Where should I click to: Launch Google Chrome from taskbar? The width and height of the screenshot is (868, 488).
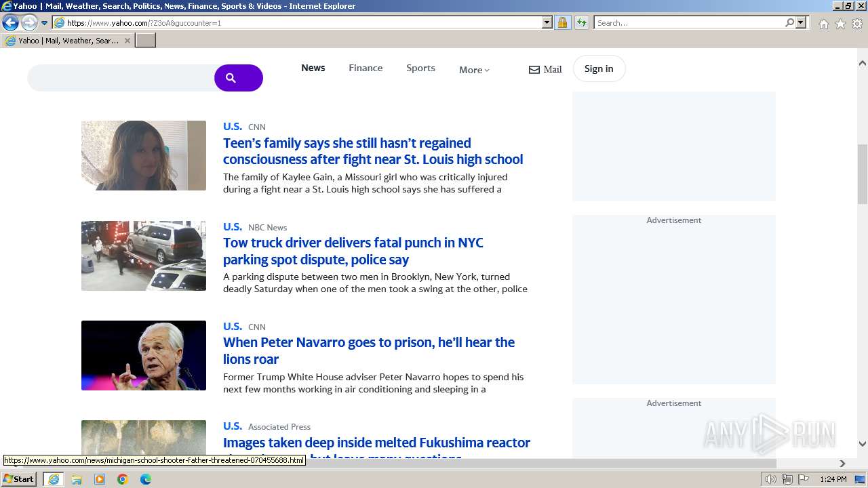click(123, 479)
